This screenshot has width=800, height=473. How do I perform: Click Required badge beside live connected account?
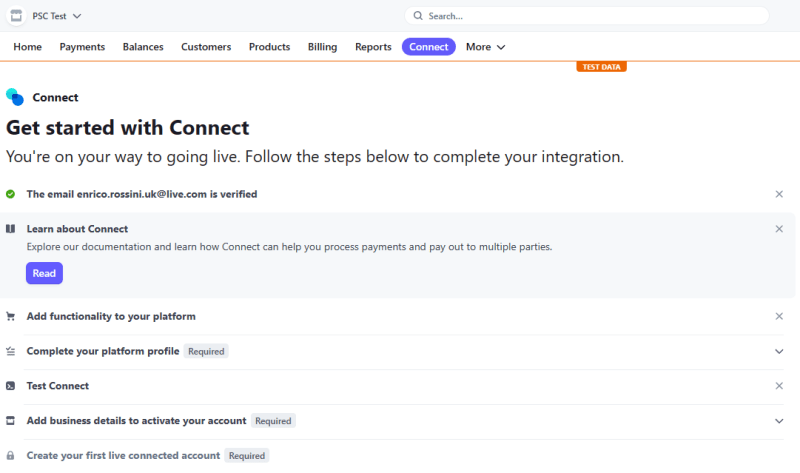(247, 456)
